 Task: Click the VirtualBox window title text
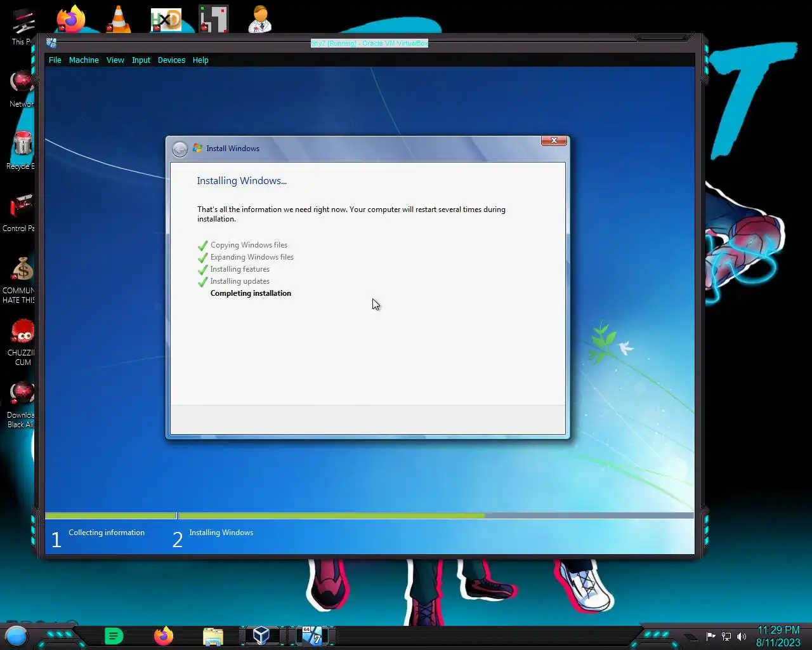click(x=369, y=43)
